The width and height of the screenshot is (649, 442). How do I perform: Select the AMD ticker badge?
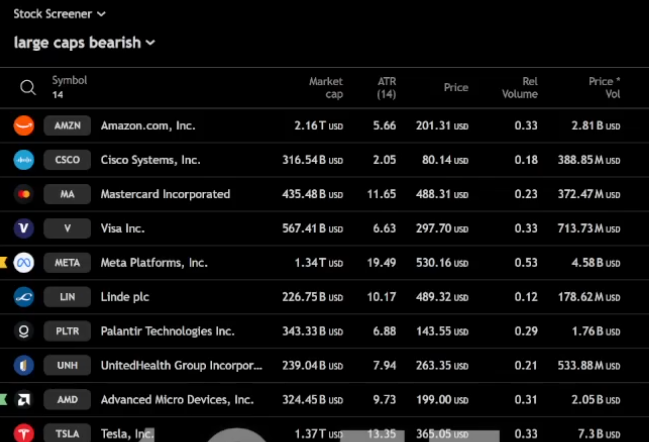pyautogui.click(x=67, y=399)
